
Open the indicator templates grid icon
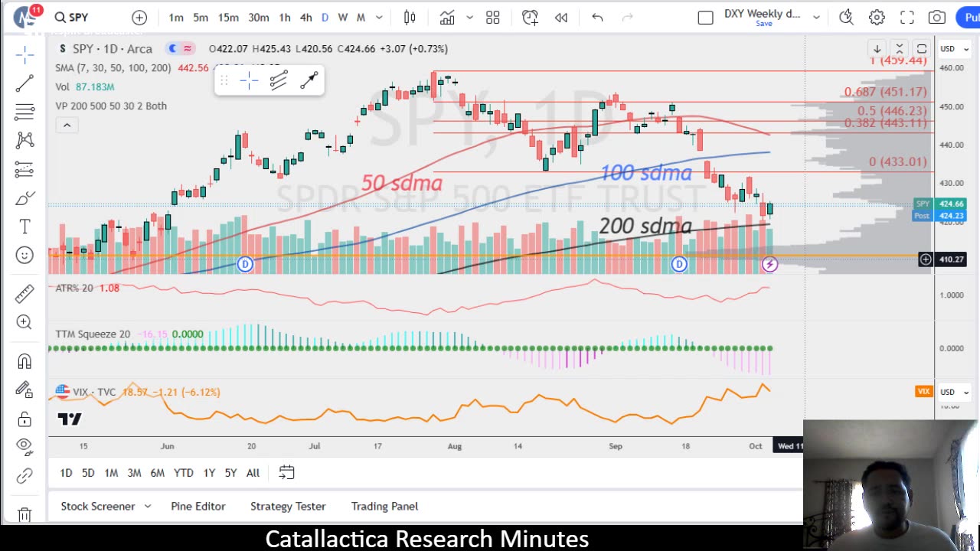click(493, 17)
